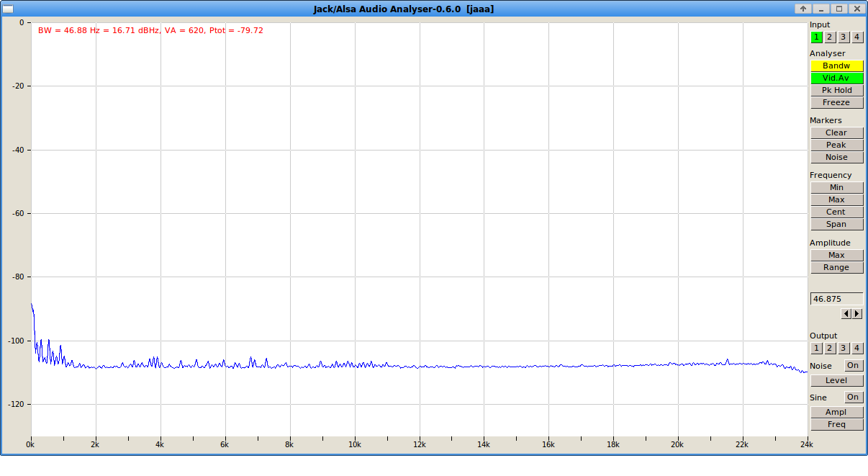868x476 pixels.
Task: Toggle the Bandw analyser button
Action: [836, 66]
